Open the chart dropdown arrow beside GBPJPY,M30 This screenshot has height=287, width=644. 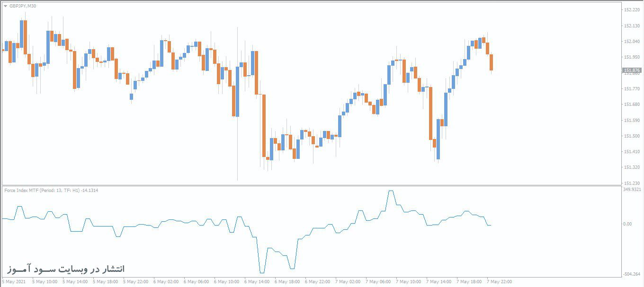[5, 6]
